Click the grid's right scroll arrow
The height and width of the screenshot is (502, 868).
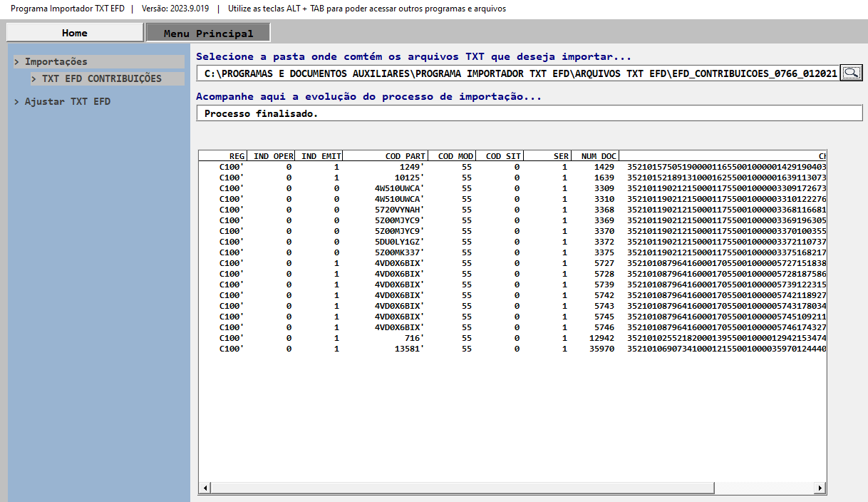click(x=820, y=488)
